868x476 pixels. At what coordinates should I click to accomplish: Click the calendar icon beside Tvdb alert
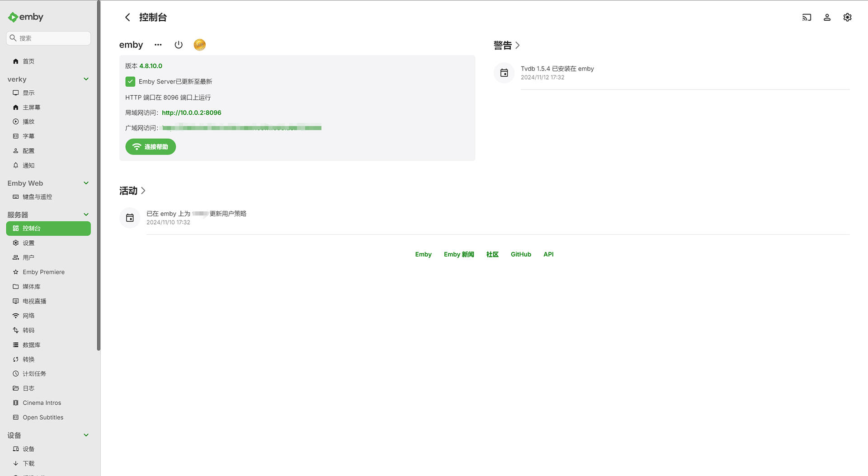coord(504,73)
